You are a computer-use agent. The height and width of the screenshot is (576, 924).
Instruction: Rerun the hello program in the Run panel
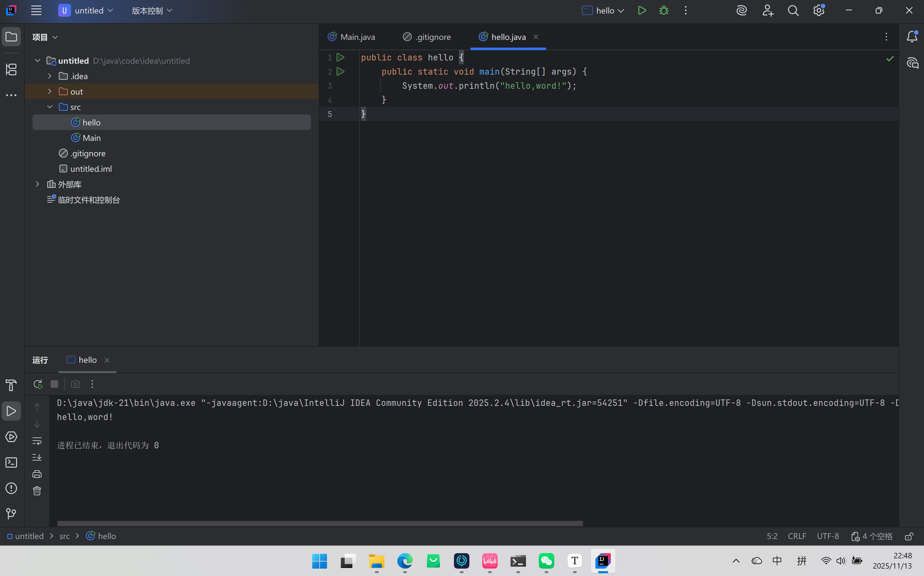38,384
